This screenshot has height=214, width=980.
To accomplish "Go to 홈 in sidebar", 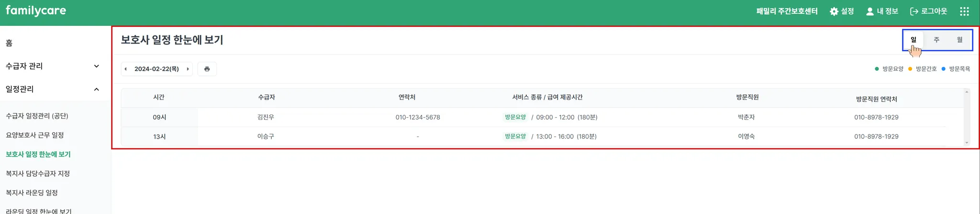I will pos(9,43).
